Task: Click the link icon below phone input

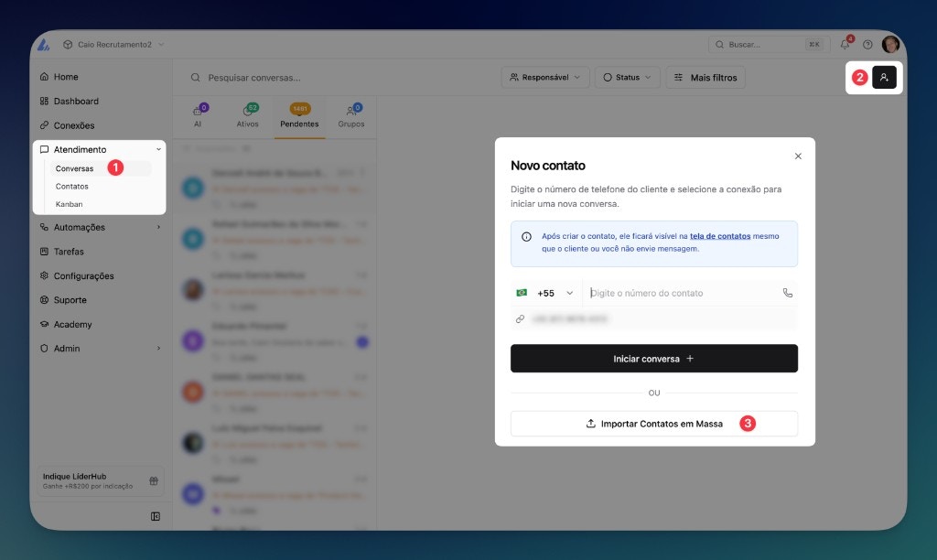Action: click(521, 319)
